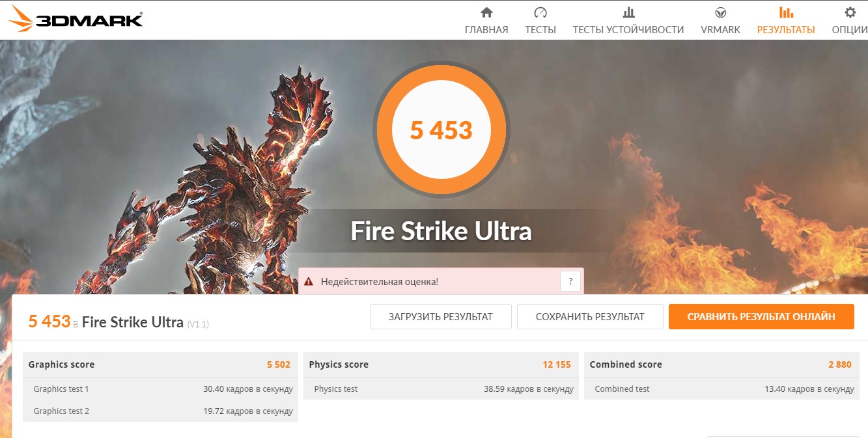
Task: Switch to the ТЕСТЫ tab
Action: 540,29
